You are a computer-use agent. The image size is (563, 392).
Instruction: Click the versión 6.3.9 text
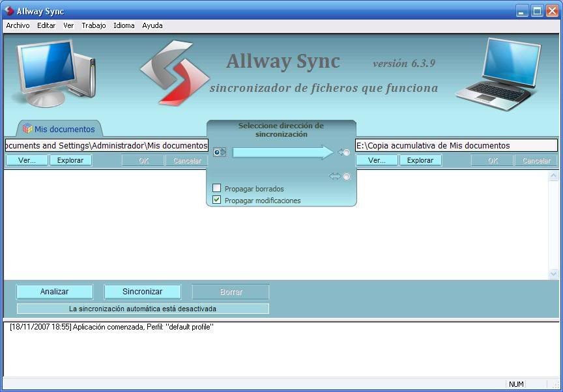[x=404, y=63]
